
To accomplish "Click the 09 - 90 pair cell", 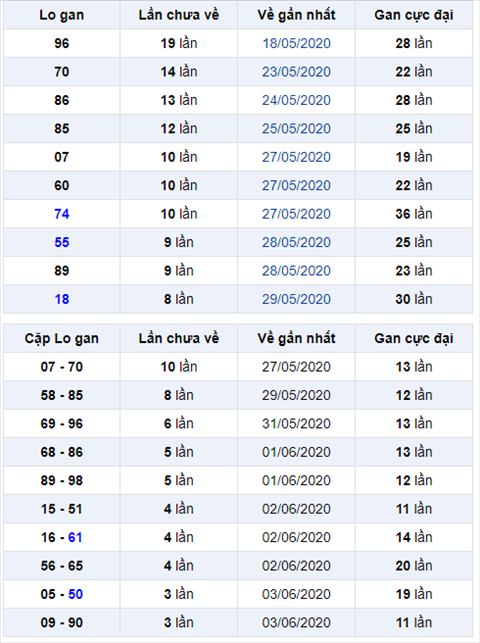I will (62, 622).
